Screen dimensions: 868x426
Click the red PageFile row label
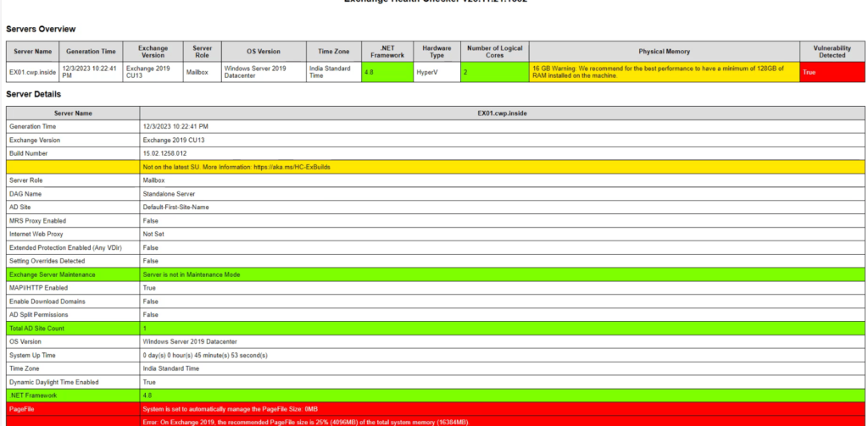tap(22, 408)
